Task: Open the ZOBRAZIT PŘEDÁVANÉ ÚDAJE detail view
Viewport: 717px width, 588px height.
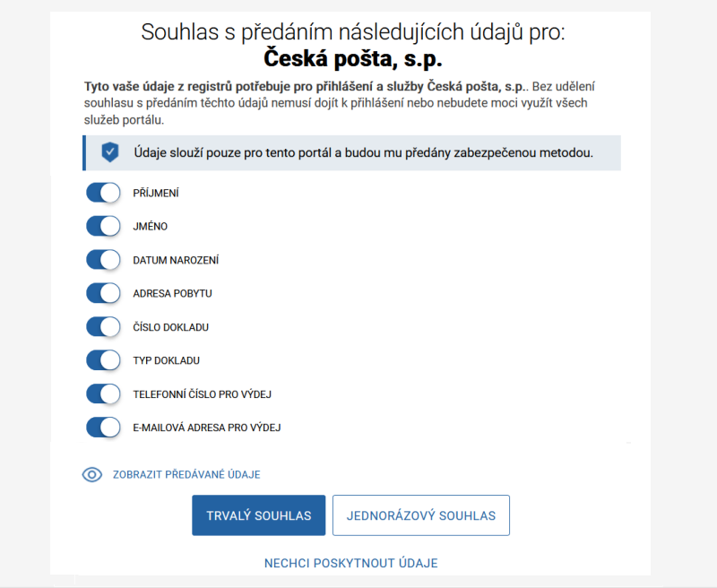Action: (184, 474)
